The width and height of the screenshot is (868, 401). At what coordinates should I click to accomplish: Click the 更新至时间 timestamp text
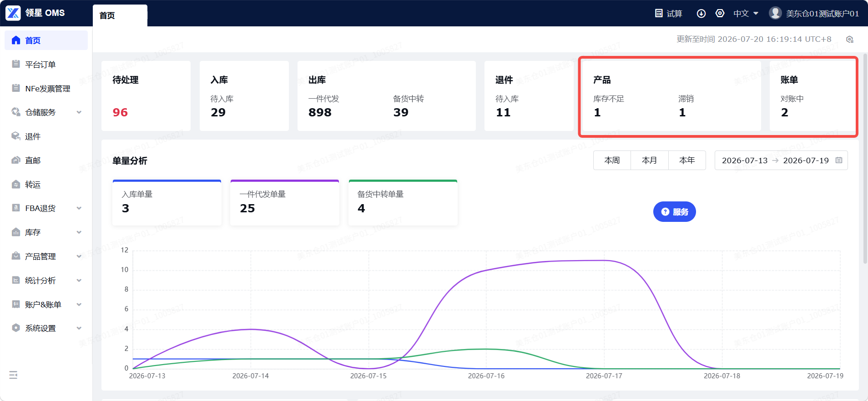[754, 39]
